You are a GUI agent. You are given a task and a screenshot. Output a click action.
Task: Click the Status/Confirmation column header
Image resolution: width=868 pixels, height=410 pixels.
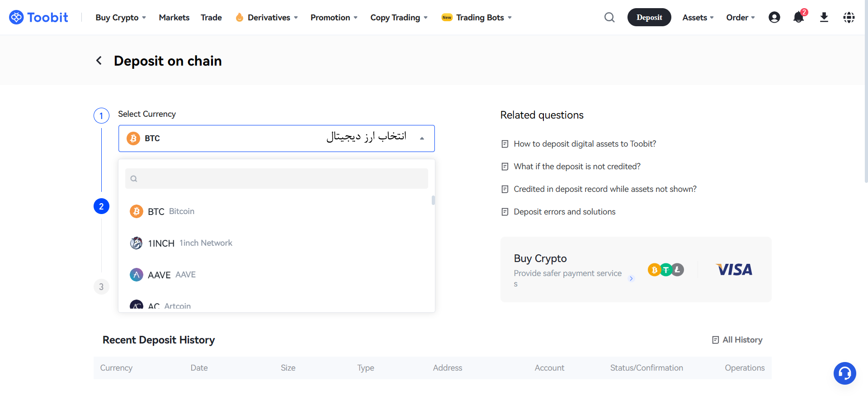tap(646, 368)
